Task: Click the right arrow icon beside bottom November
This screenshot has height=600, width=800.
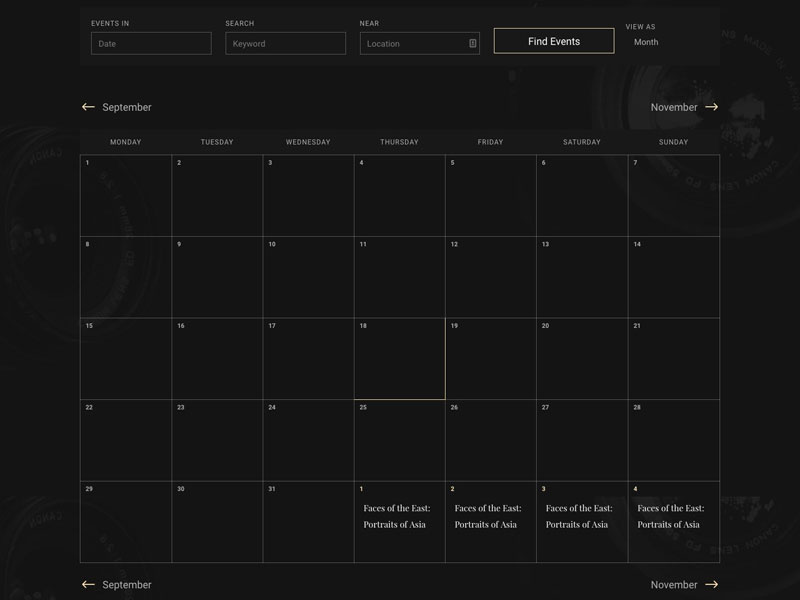Action: (712, 584)
